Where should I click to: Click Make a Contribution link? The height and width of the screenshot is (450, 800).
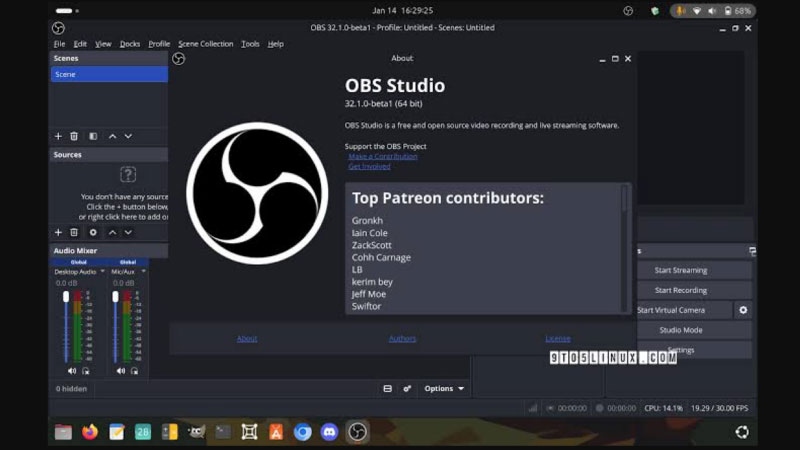coord(383,157)
